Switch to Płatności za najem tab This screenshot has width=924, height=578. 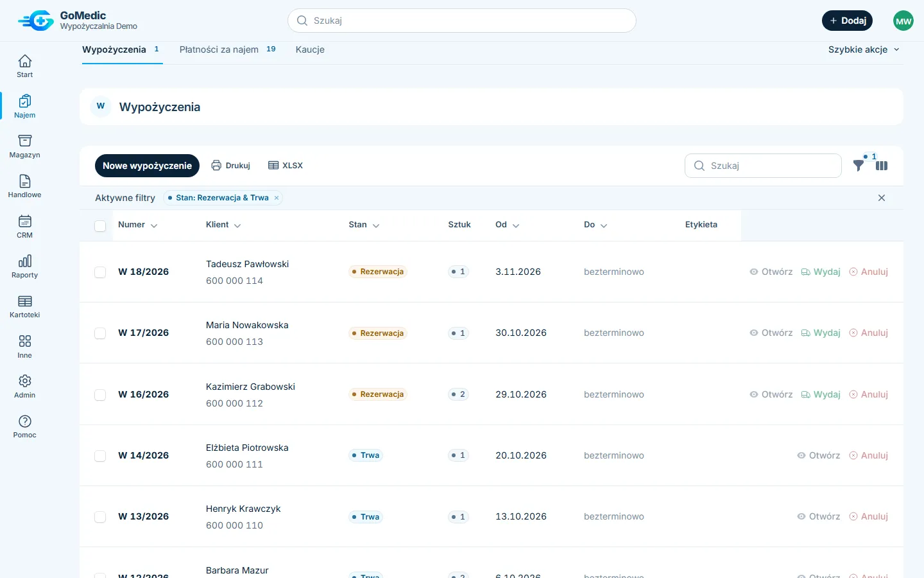228,49
